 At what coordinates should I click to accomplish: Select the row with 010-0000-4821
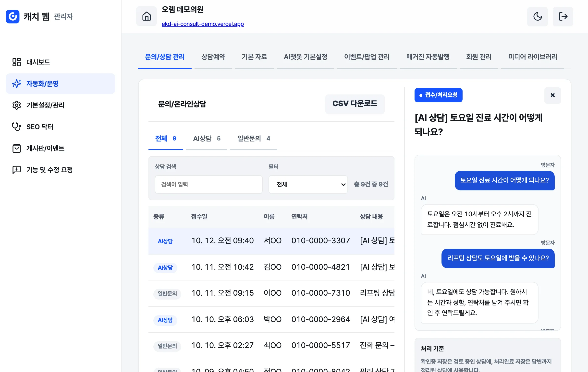(271, 267)
